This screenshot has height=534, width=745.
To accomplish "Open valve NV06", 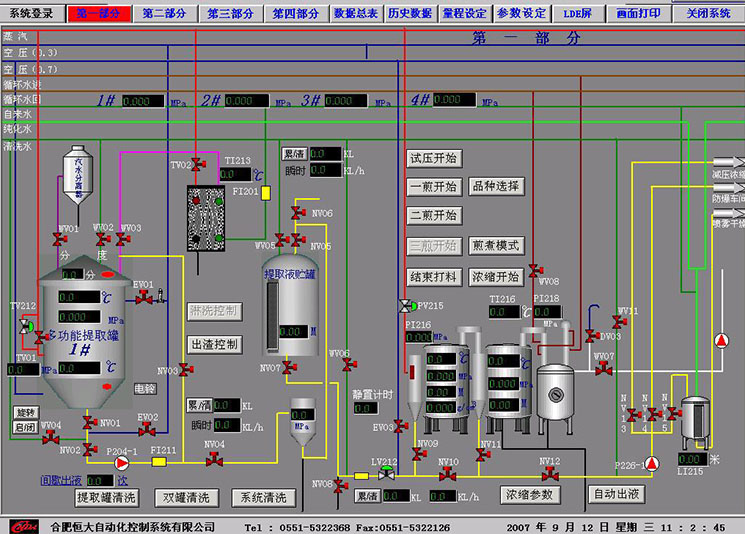I will coord(298,213).
